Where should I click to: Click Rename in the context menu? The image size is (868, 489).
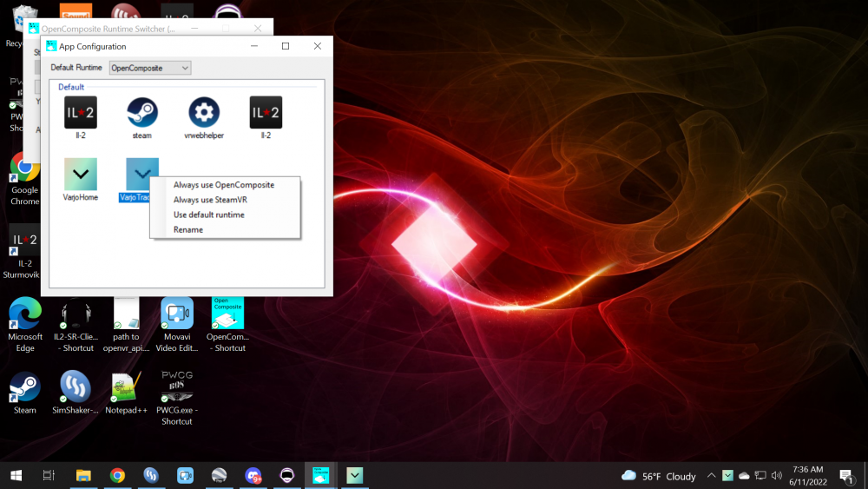[188, 229]
